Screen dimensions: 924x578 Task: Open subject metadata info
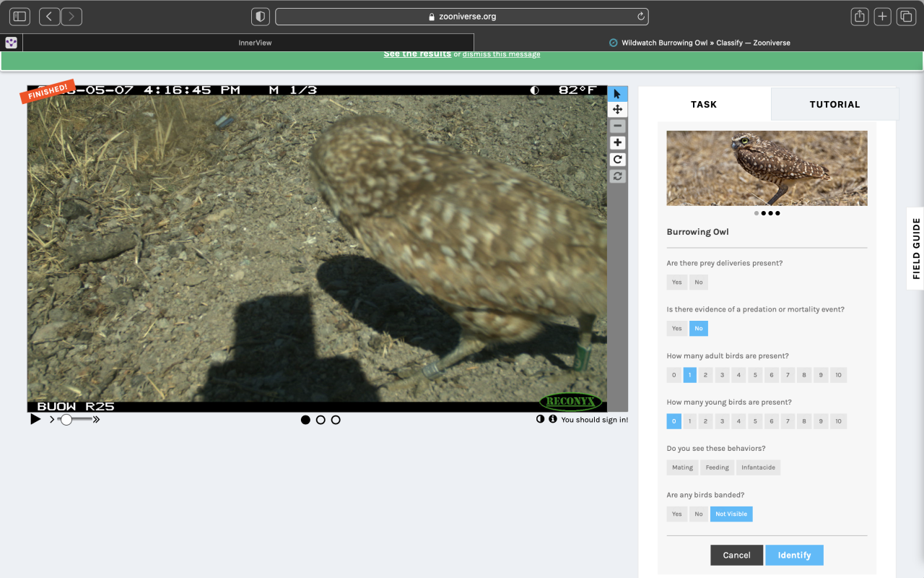pyautogui.click(x=553, y=419)
